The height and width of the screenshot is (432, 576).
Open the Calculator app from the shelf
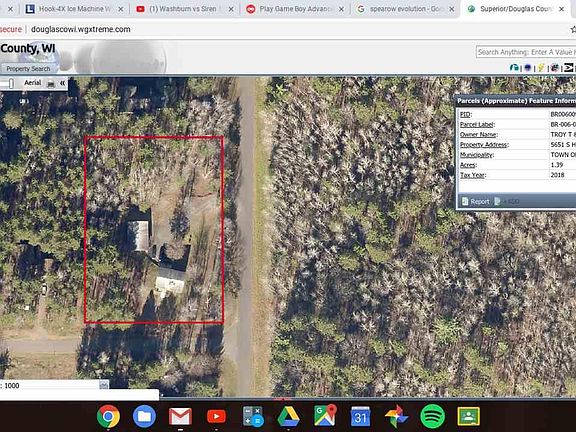[253, 416]
